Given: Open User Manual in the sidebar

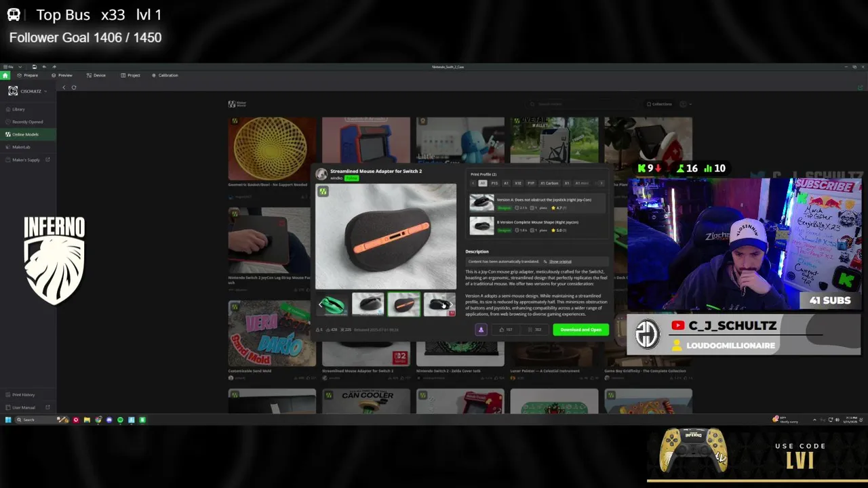Looking at the screenshot, I should click(28, 407).
